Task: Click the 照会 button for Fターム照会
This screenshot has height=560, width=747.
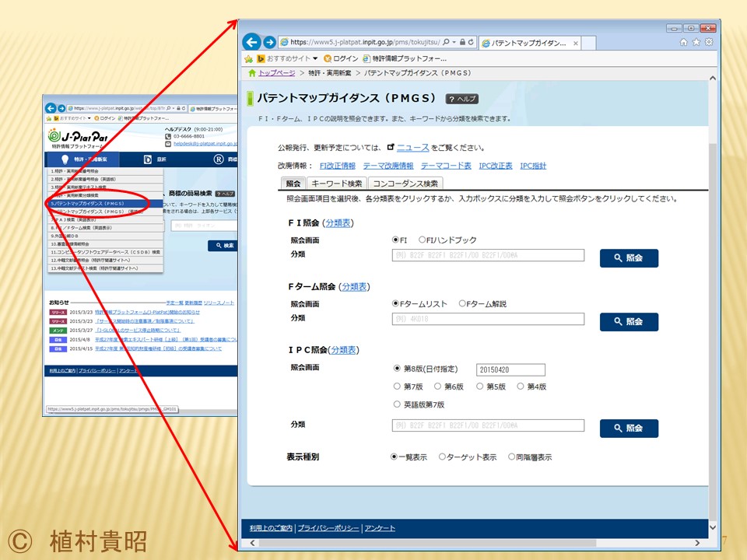Action: pyautogui.click(x=629, y=322)
